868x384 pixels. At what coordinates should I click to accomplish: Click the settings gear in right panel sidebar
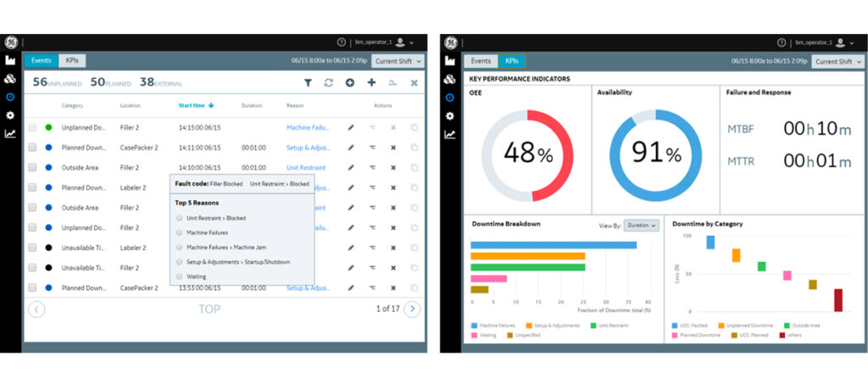click(449, 115)
